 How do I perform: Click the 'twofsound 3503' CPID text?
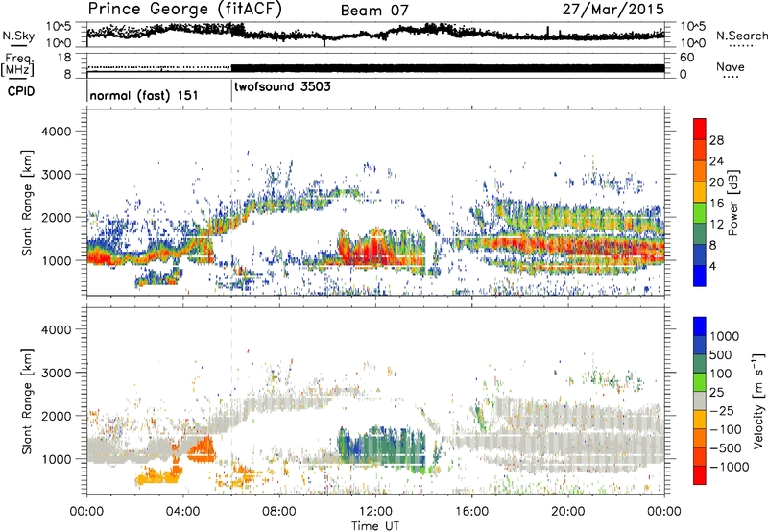pos(282,87)
